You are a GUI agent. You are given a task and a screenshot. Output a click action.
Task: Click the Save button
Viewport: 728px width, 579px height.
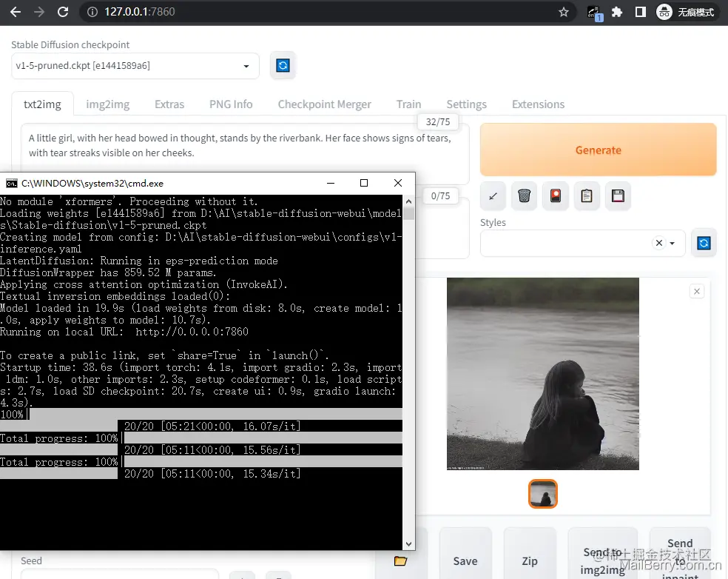pyautogui.click(x=465, y=561)
